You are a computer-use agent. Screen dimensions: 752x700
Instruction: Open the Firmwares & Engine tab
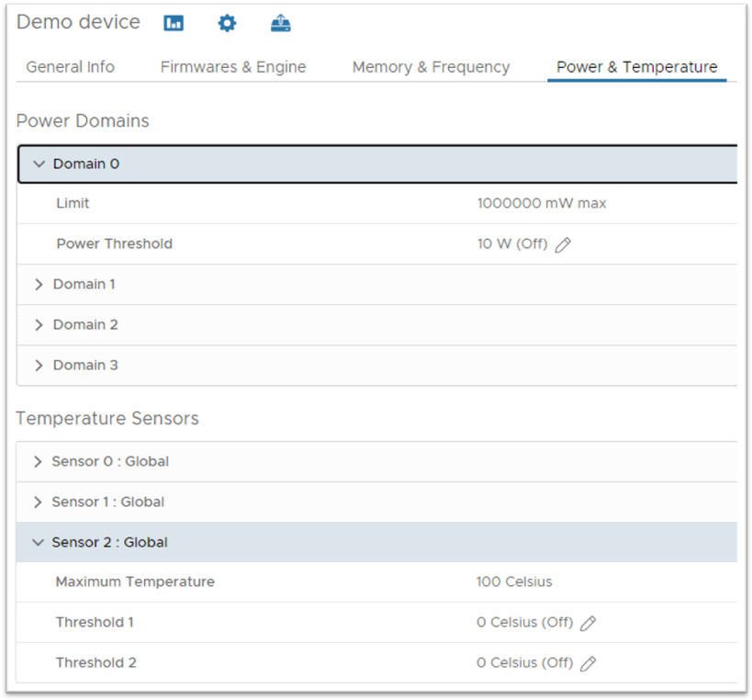click(233, 67)
